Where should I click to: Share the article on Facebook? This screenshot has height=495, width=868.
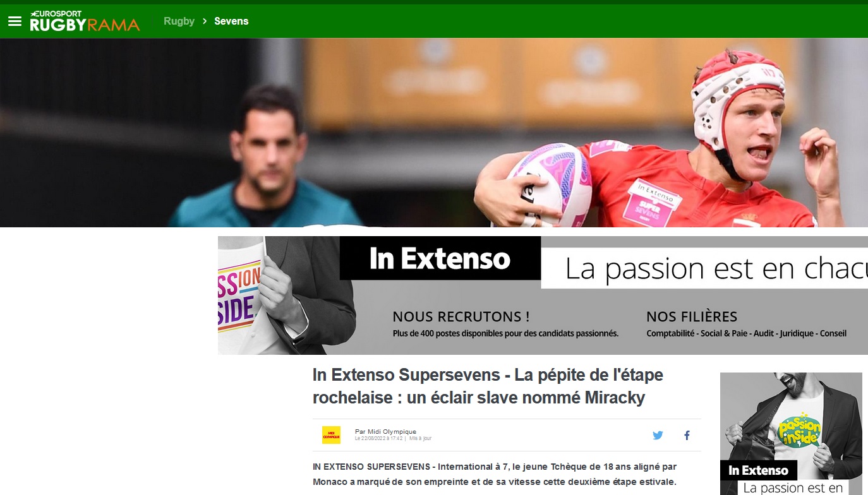pos(687,435)
